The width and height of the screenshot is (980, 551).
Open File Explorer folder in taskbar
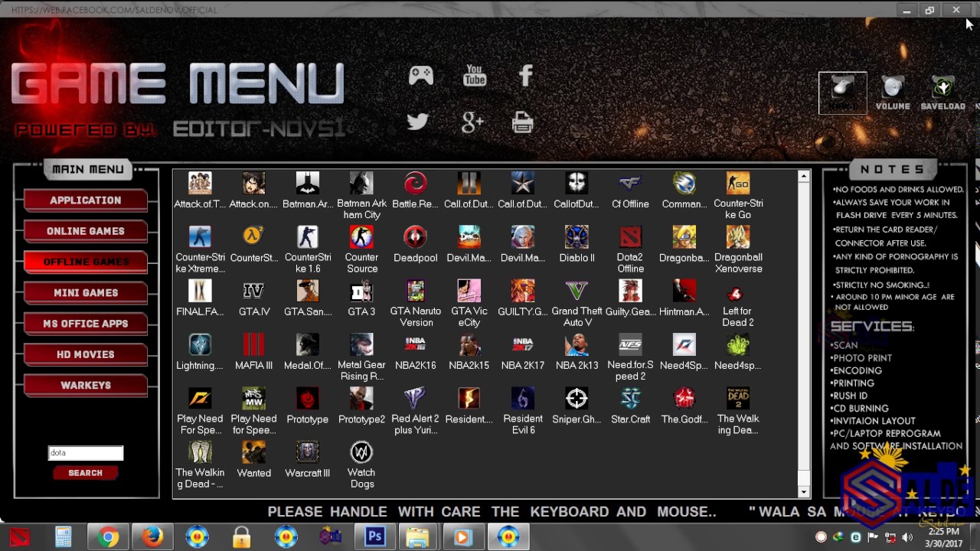418,537
